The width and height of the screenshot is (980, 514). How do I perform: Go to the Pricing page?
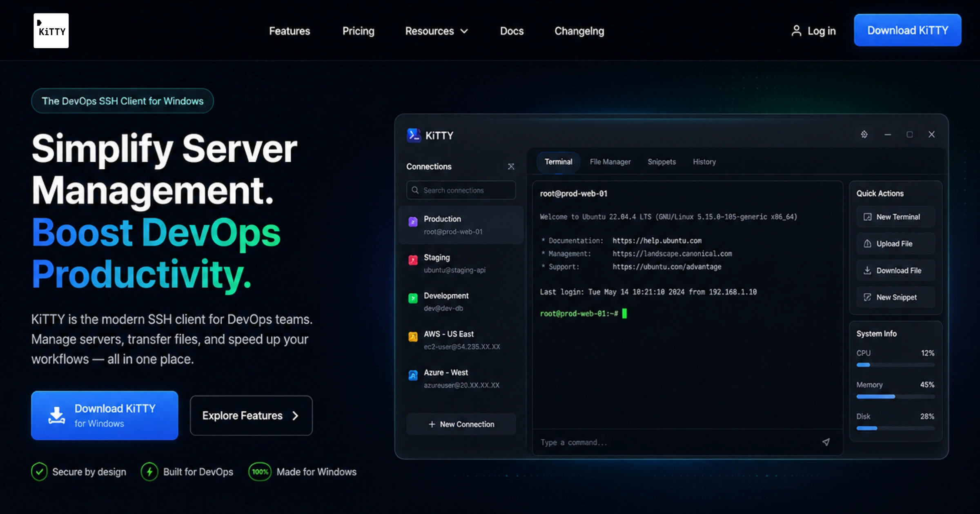(358, 31)
